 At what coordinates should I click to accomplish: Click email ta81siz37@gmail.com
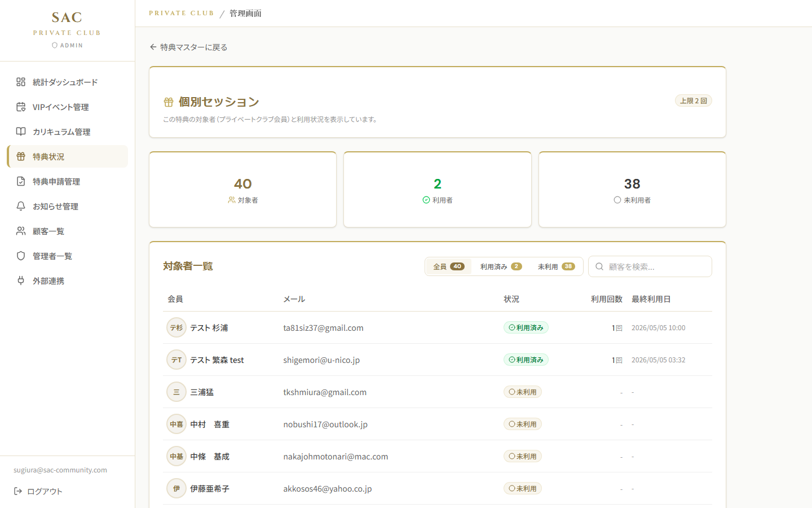pos(323,327)
